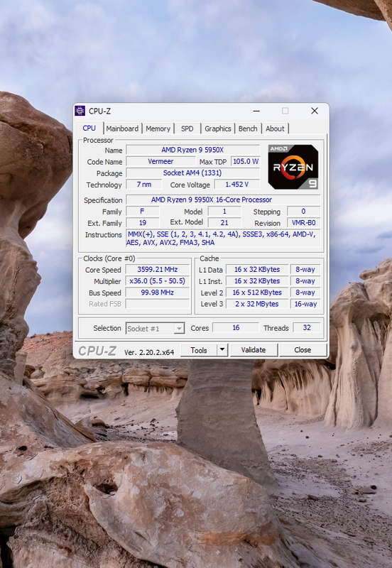
Task: Switch to the Mainboard tab
Action: (122, 129)
